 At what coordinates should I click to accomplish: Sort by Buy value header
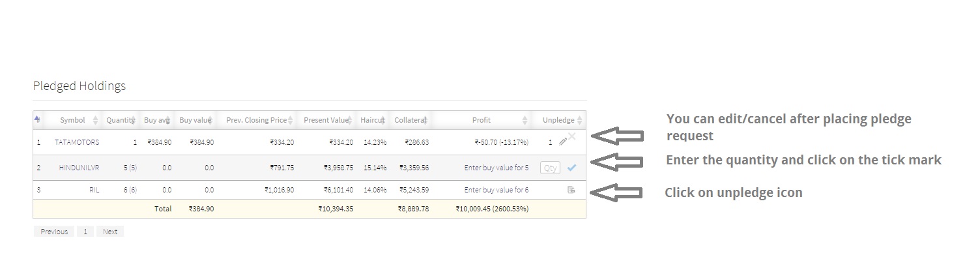point(195,120)
